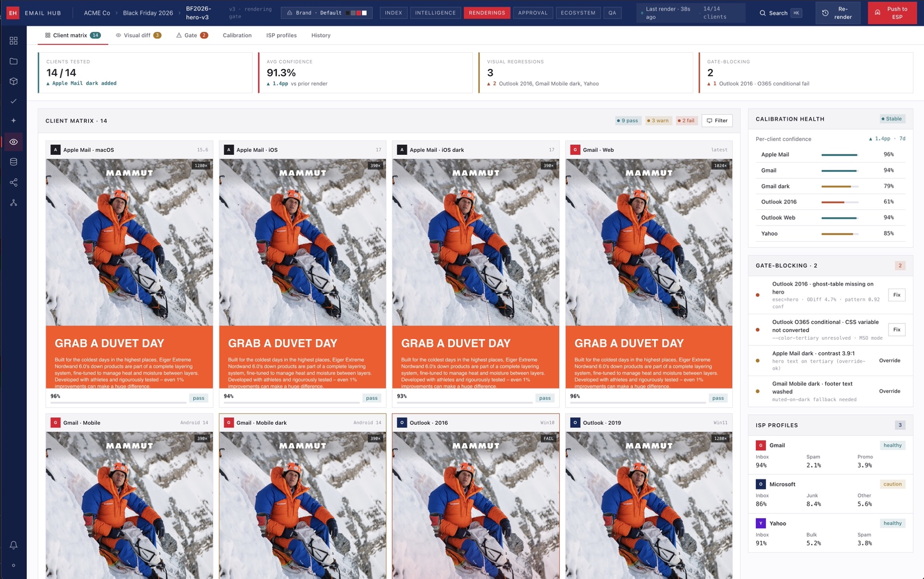Open the INTELLIGENCE section
The height and width of the screenshot is (579, 924).
coord(435,13)
